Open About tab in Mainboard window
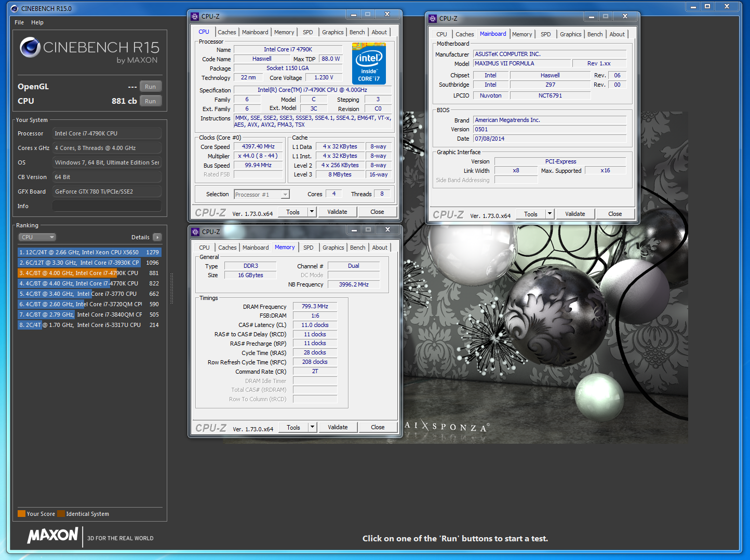 coord(617,34)
